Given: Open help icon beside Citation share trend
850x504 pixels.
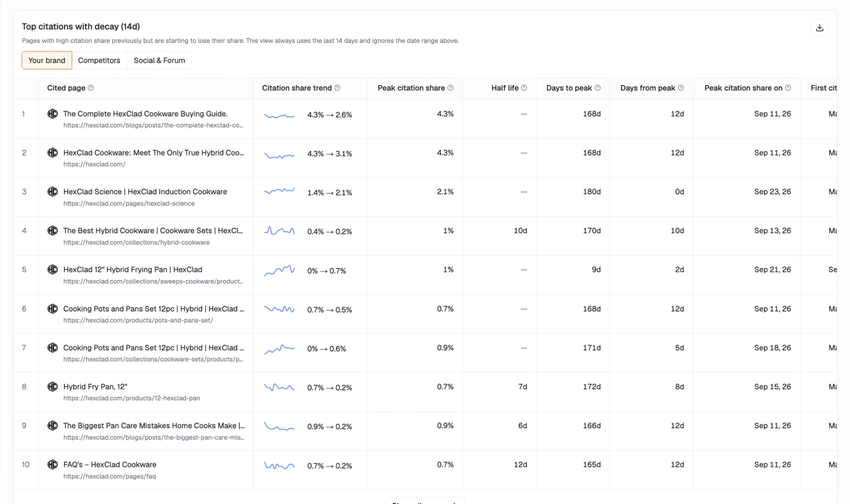Looking at the screenshot, I should [337, 88].
